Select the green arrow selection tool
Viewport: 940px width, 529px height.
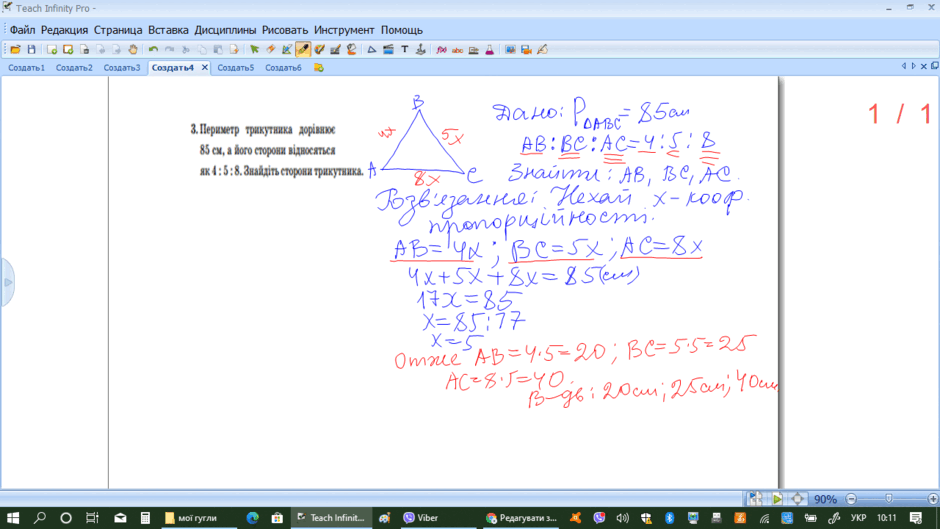pos(255,50)
